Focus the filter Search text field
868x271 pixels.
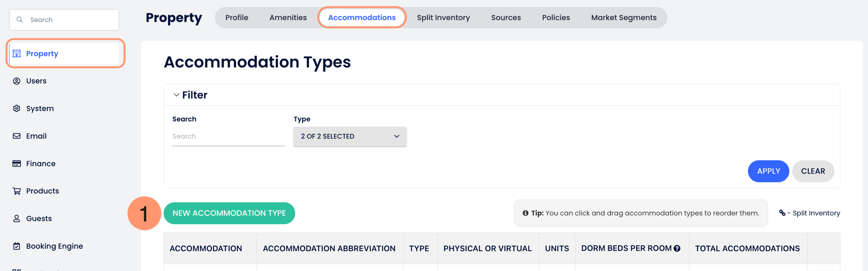coord(228,136)
